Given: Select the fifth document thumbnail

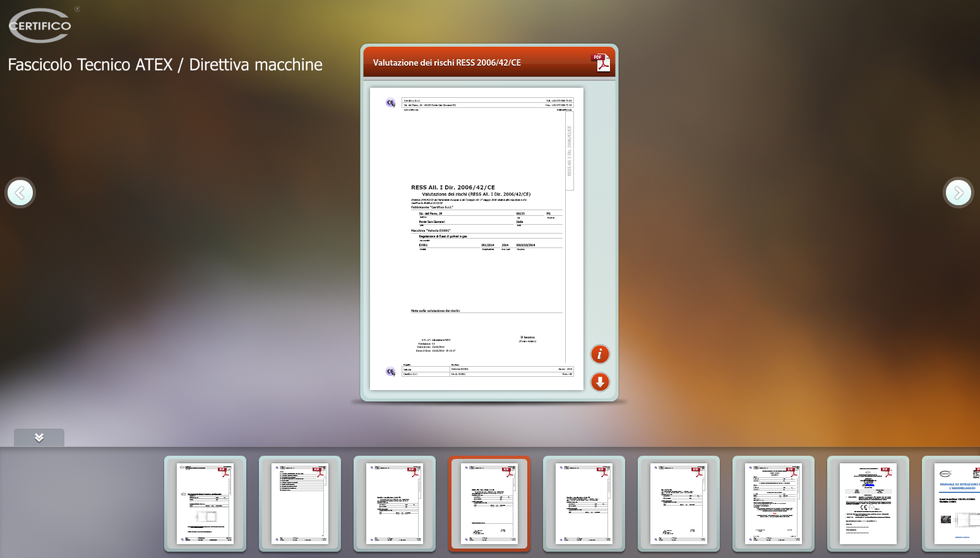Looking at the screenshot, I should click(583, 504).
